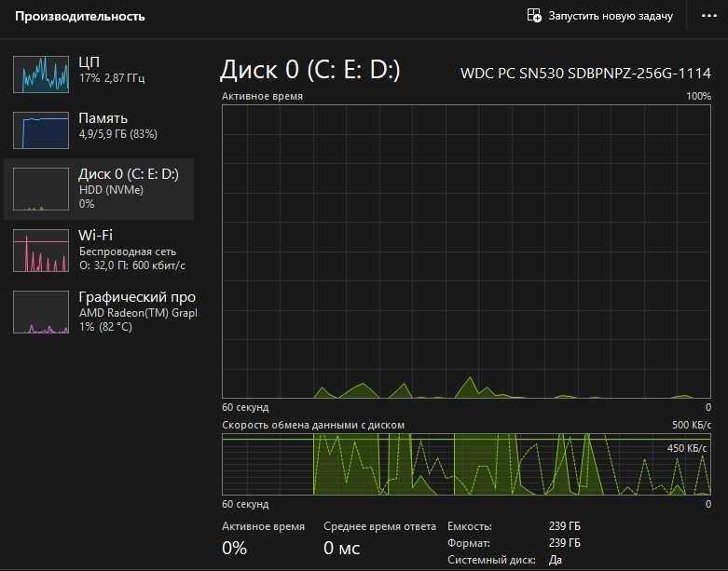This screenshot has height=571, width=728.
Task: Click the disk transfer rate graph
Action: click(466, 464)
